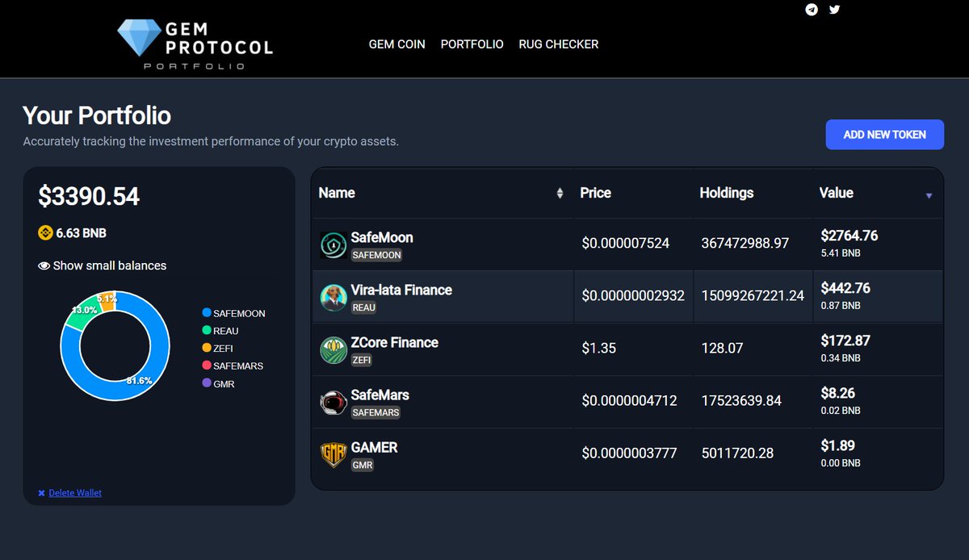
Task: Click the 6.63 BNB balance text
Action: [82, 233]
